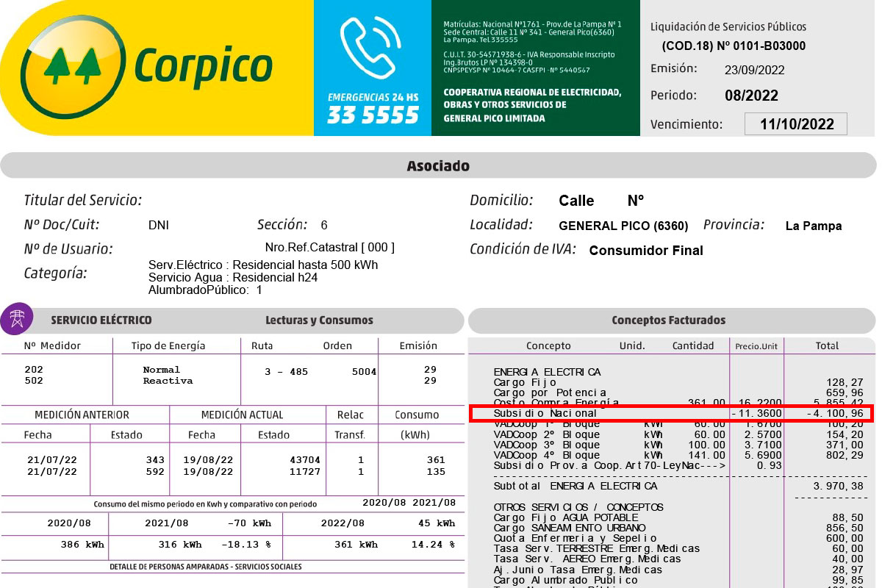Click the Titular del Servicio label
Screen dimensions: 882x588
[82, 200]
